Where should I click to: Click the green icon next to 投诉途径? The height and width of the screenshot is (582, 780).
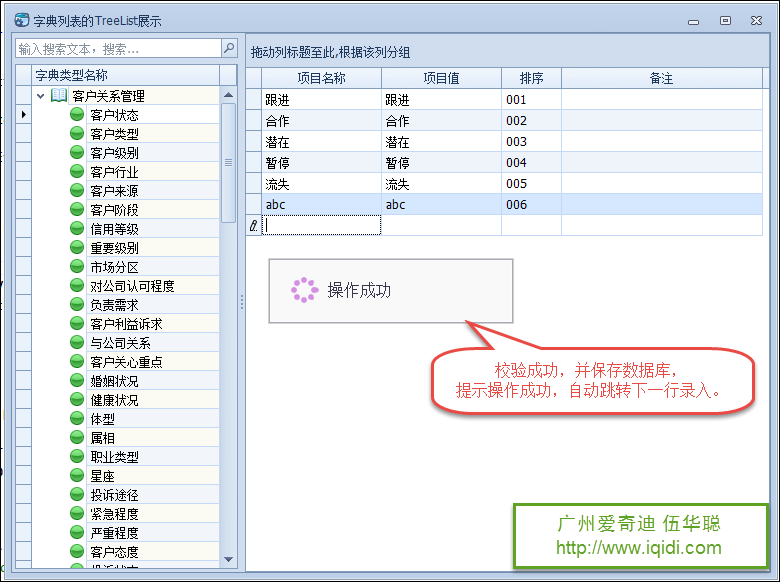tap(77, 495)
